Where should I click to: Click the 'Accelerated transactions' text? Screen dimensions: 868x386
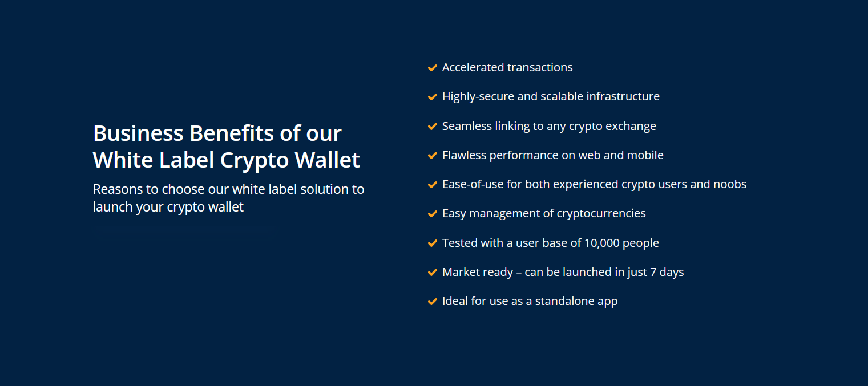pyautogui.click(x=507, y=67)
